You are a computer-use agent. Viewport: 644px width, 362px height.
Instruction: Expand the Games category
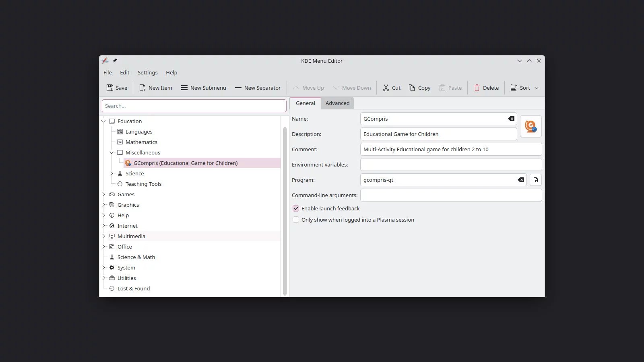tap(104, 194)
